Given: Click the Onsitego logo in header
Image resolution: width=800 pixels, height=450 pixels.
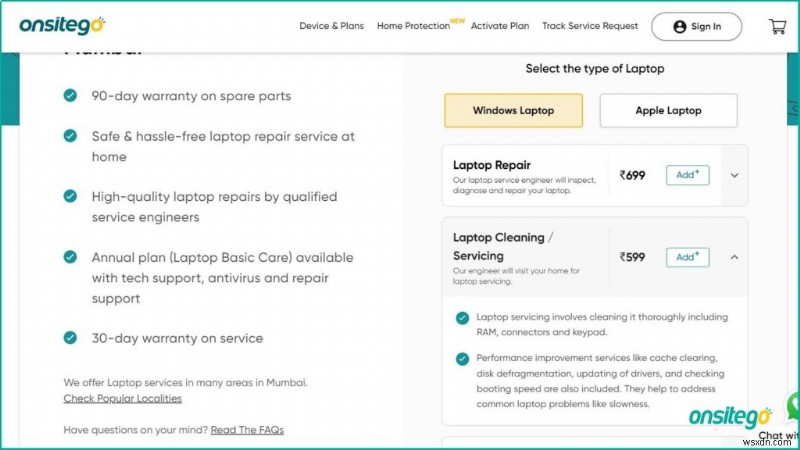Looking at the screenshot, I should click(x=61, y=26).
